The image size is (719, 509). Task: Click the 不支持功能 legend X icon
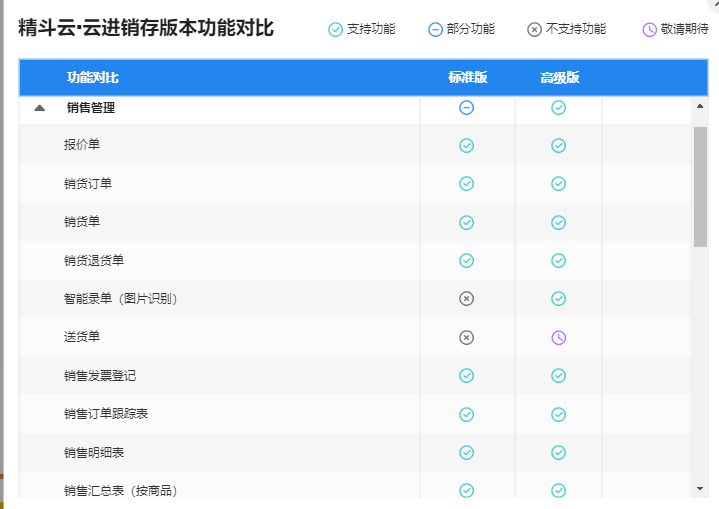click(534, 30)
